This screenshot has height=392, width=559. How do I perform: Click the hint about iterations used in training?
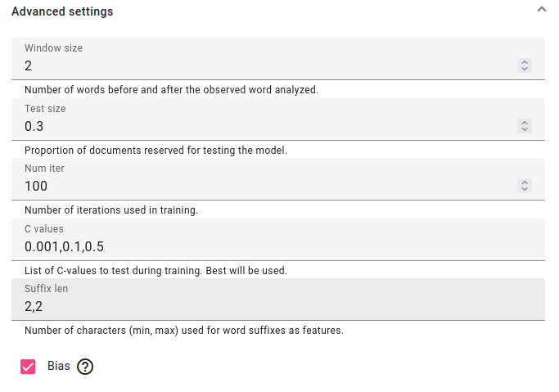tap(111, 210)
